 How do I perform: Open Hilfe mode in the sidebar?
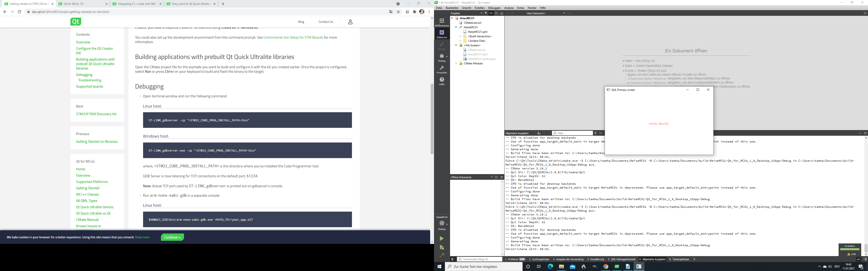(x=441, y=81)
